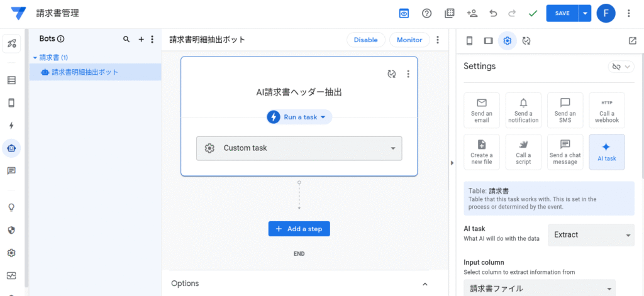Collapse the Options section

pyautogui.click(x=425, y=284)
